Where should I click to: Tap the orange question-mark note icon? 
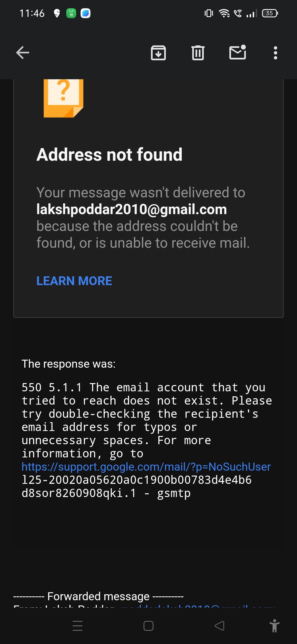64,98
